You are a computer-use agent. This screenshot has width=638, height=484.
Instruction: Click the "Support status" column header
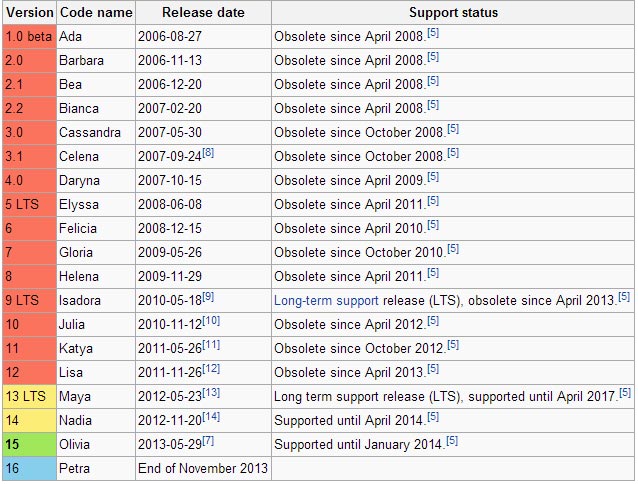pyautogui.click(x=452, y=12)
